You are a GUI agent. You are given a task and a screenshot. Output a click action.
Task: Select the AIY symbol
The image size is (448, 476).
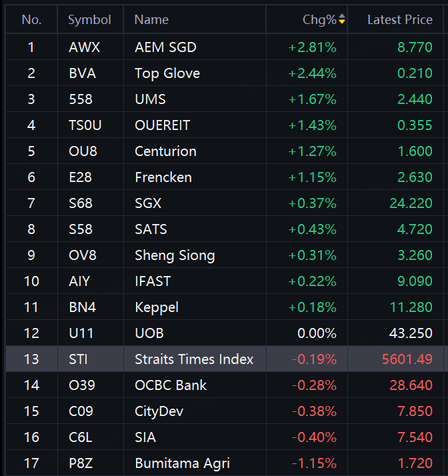point(79,281)
